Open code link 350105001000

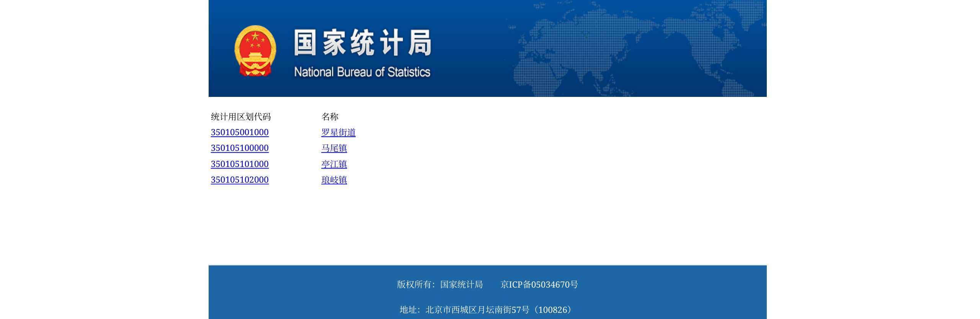240,133
